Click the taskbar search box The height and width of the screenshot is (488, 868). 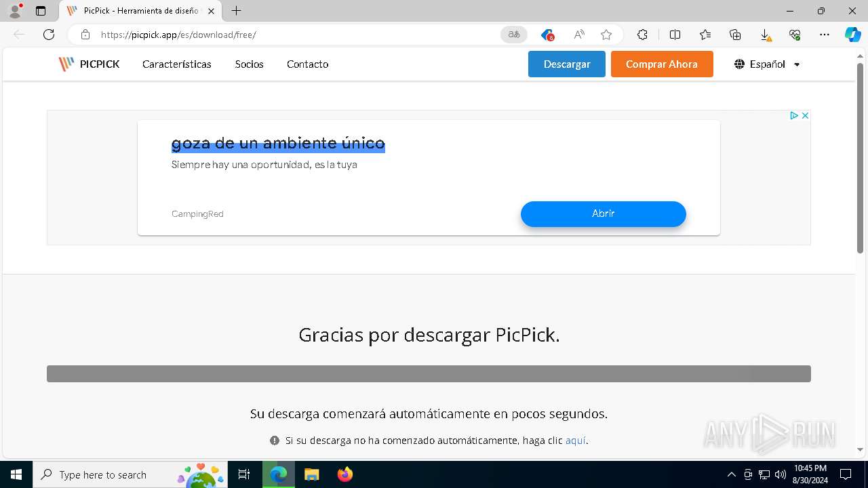point(129,474)
